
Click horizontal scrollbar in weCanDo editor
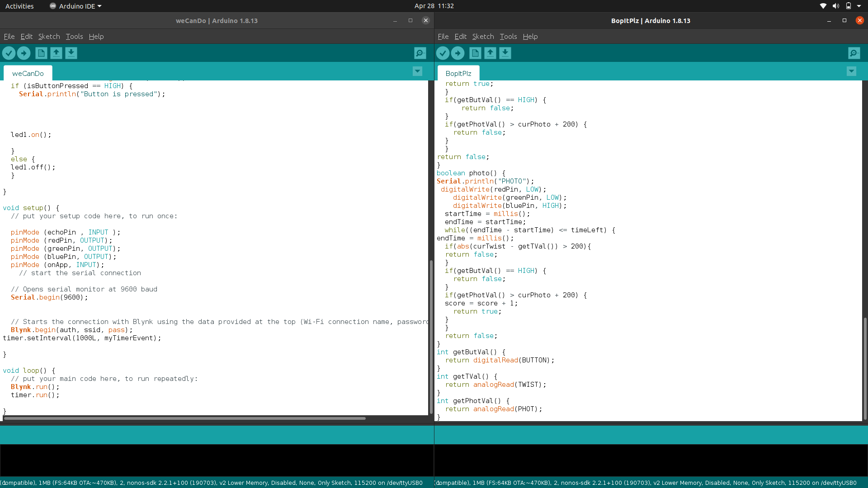[x=184, y=418]
